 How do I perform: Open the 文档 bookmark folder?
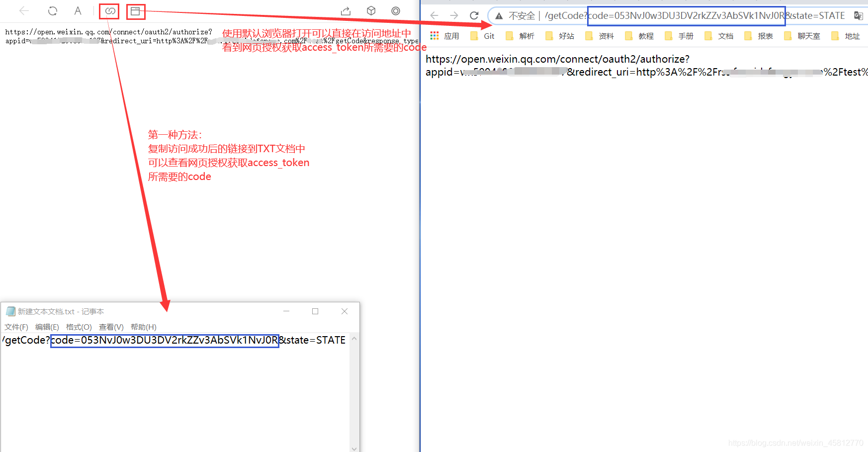point(718,36)
